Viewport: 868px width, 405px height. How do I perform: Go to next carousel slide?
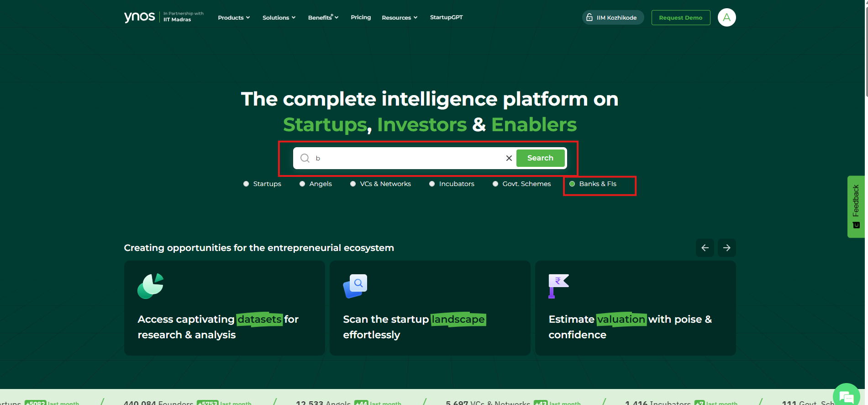pyautogui.click(x=726, y=248)
